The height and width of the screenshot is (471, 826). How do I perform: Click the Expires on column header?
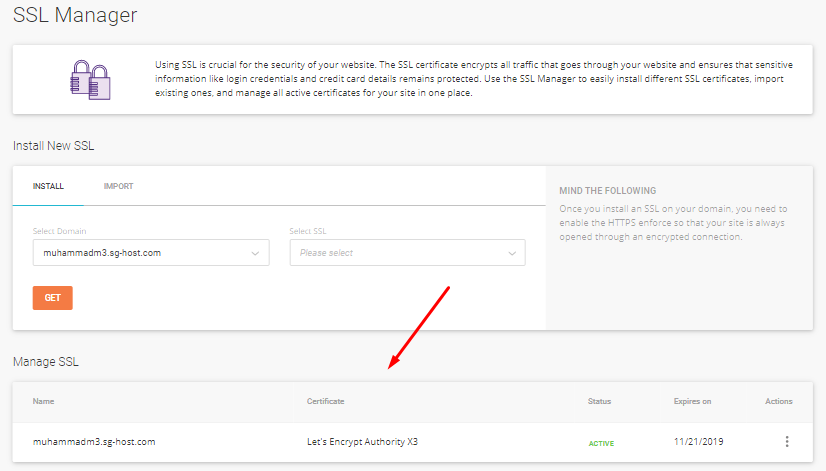tap(692, 401)
